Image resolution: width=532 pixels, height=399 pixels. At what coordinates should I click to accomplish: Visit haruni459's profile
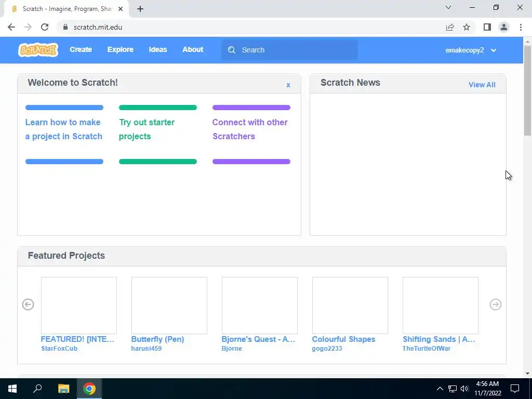click(146, 349)
